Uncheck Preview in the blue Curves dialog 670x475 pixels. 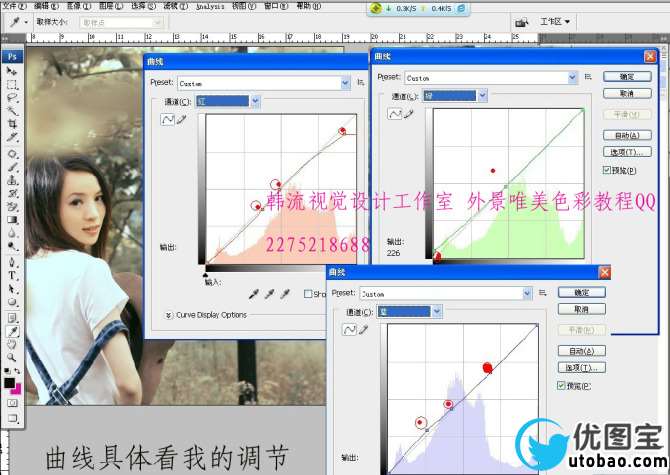(561, 386)
